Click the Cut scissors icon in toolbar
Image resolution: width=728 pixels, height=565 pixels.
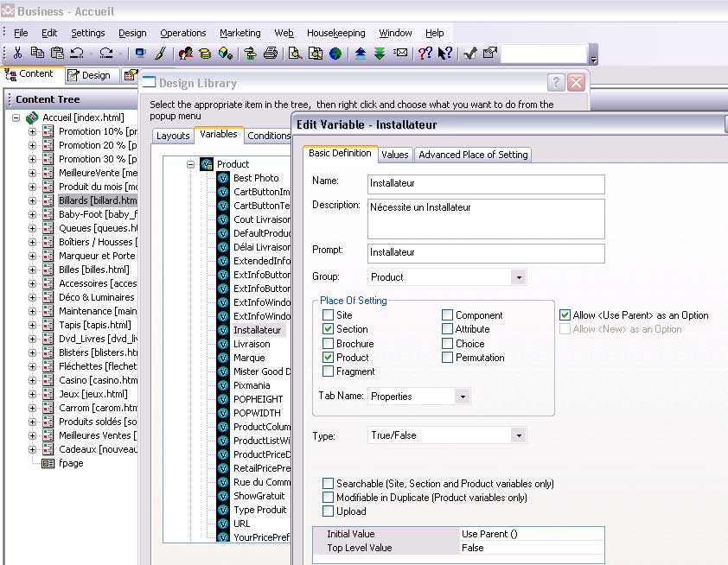click(x=17, y=54)
